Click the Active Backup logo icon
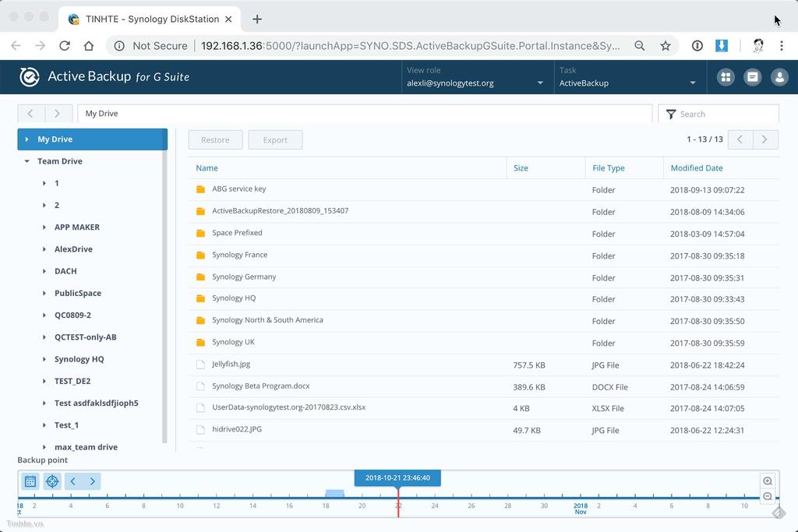Screen dimensions: 798x532 (x=29, y=77)
